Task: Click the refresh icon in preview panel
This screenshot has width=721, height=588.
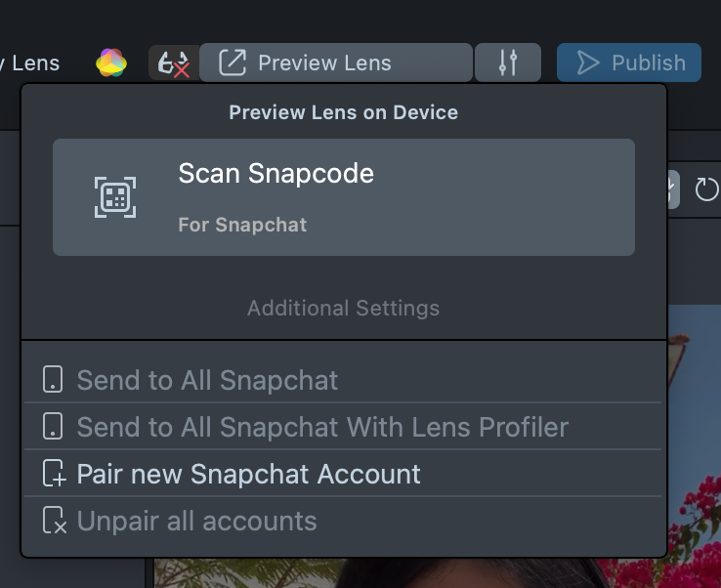Action: tap(706, 189)
